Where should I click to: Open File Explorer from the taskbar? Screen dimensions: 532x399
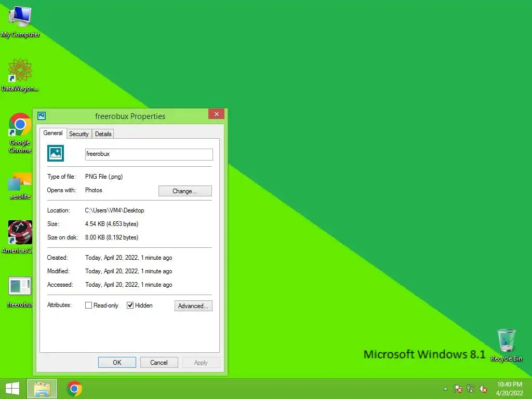click(x=42, y=389)
